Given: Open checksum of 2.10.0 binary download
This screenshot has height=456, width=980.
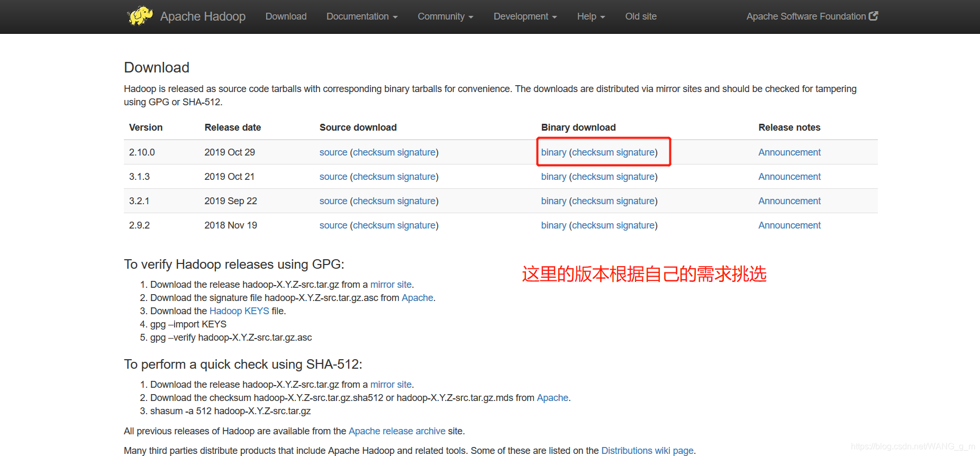Looking at the screenshot, I should coord(593,152).
